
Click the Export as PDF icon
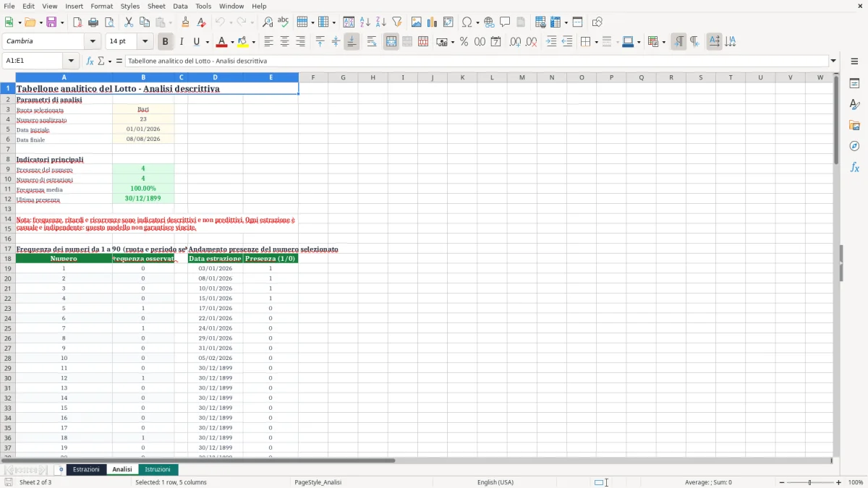click(77, 22)
